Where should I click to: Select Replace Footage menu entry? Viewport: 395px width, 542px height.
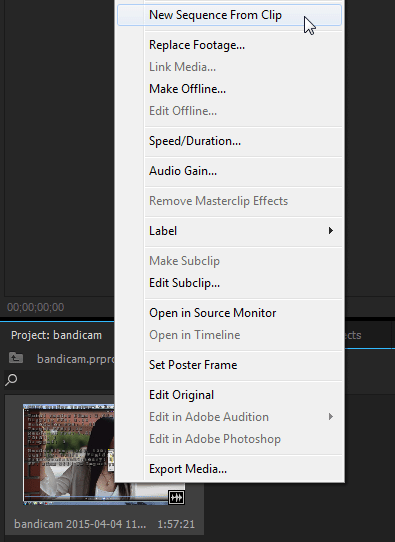229,45
